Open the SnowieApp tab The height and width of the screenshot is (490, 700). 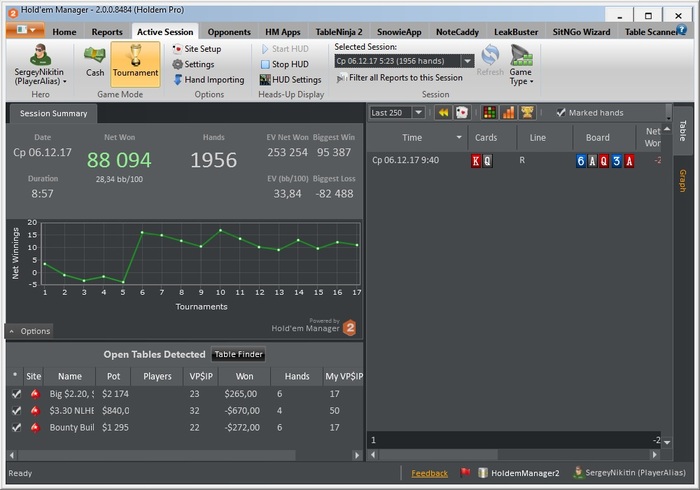pyautogui.click(x=399, y=32)
